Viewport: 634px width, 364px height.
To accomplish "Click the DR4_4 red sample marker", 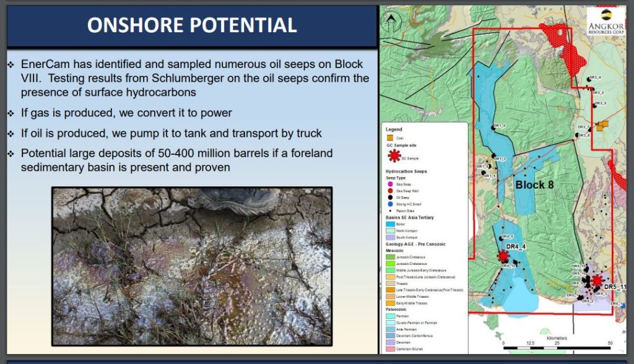I will 503,256.
